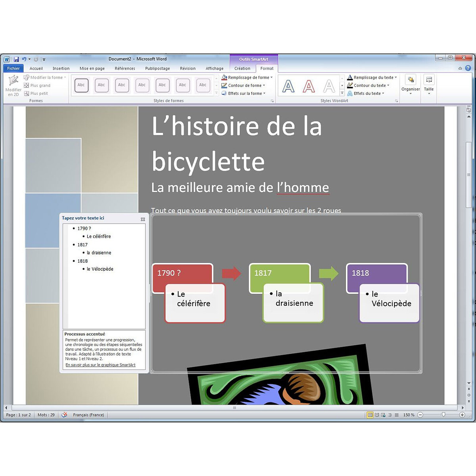The image size is (476, 476).
Task: Select the 1817 green SmartArt box
Action: pos(279,273)
